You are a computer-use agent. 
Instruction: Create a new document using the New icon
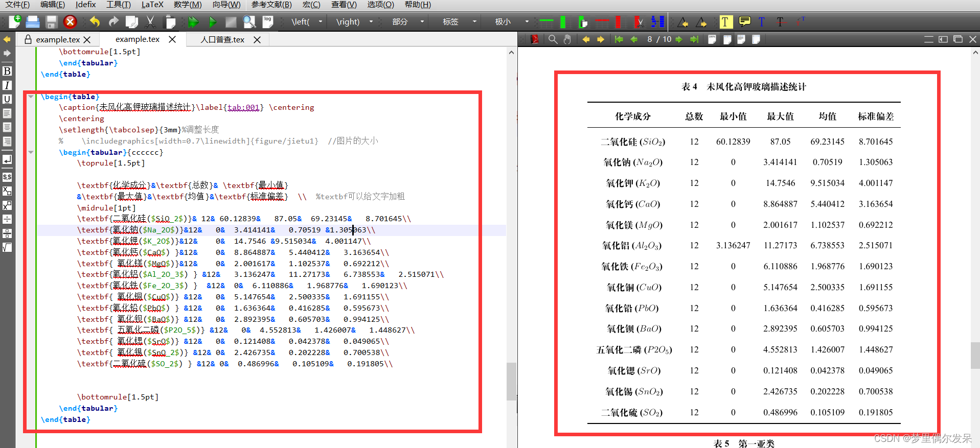[14, 22]
